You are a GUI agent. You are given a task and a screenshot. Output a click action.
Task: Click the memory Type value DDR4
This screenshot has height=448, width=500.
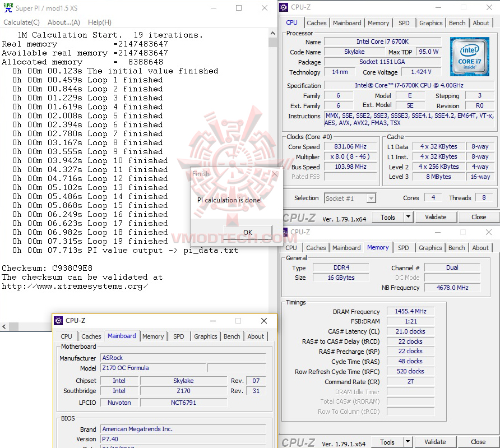(341, 267)
